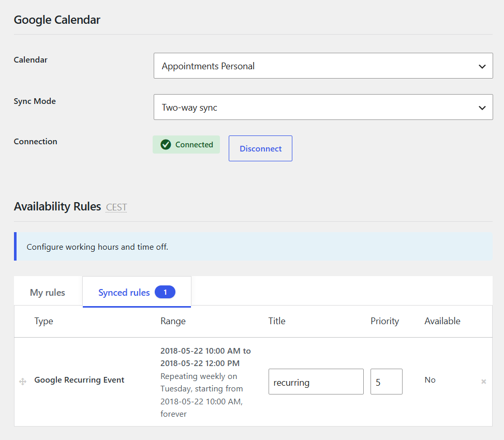Click the Priority column header
The image size is (504, 440).
[x=385, y=321]
